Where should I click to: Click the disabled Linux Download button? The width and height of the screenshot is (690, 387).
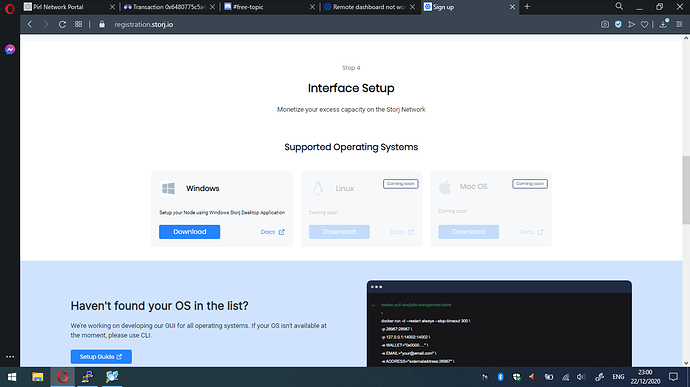tap(339, 232)
